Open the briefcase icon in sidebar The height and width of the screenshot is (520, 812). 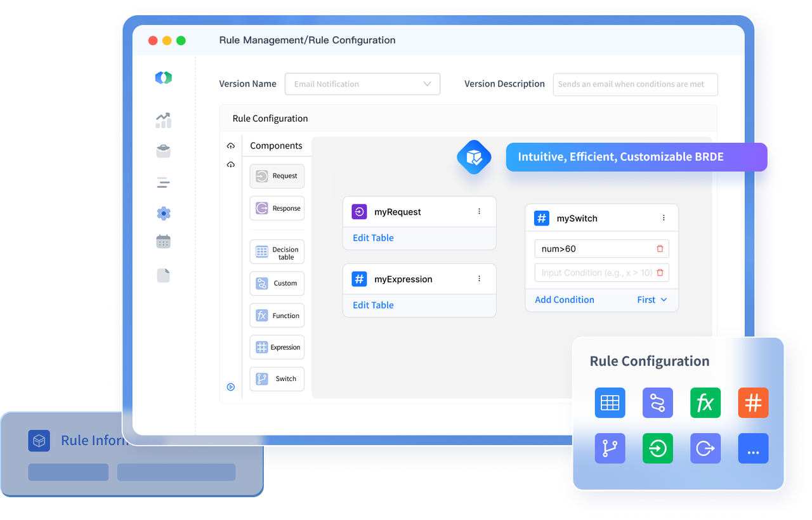(163, 151)
